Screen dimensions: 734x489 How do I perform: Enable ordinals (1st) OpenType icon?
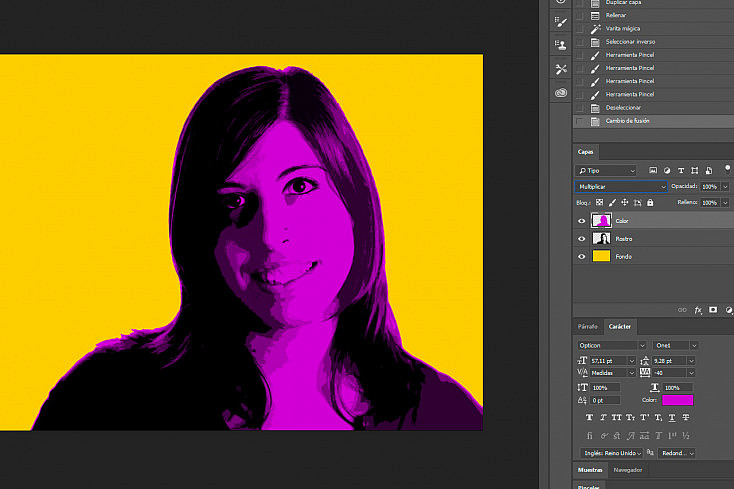[672, 436]
